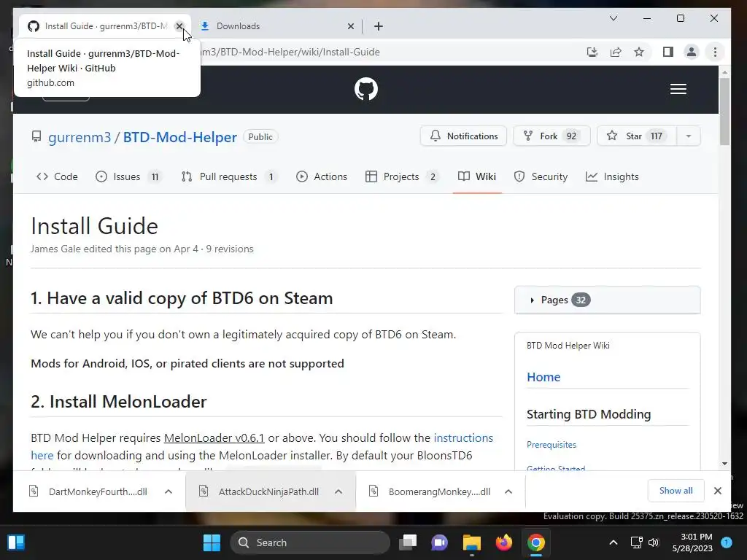Open the Prerequisites sidebar link

tap(551, 445)
